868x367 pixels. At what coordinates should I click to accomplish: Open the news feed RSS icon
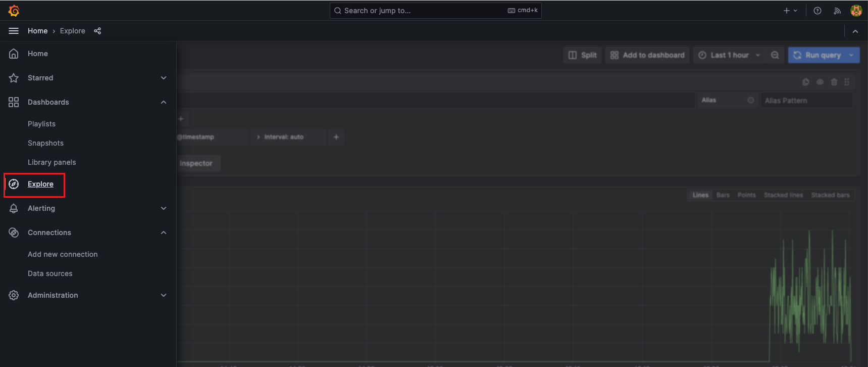pyautogui.click(x=837, y=11)
